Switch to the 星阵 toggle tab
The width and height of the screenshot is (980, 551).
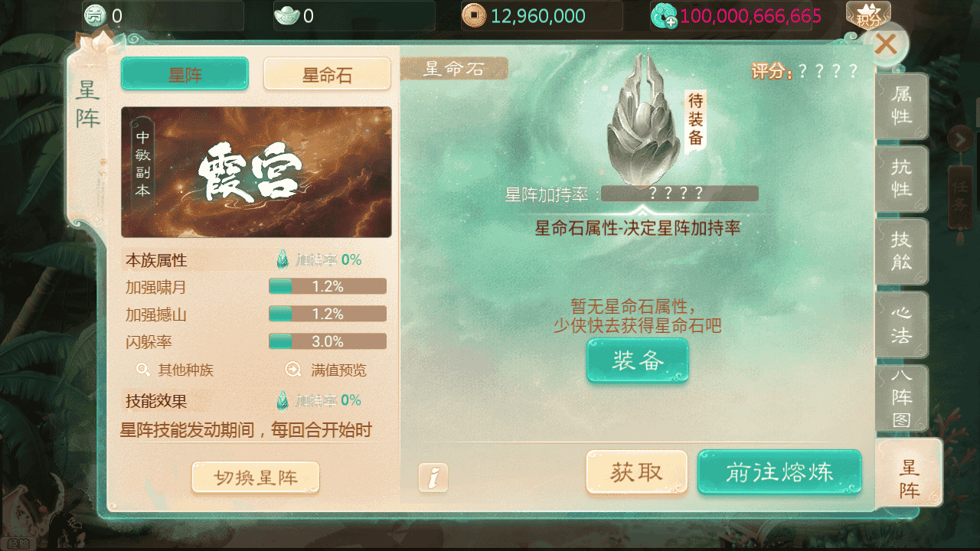click(185, 73)
